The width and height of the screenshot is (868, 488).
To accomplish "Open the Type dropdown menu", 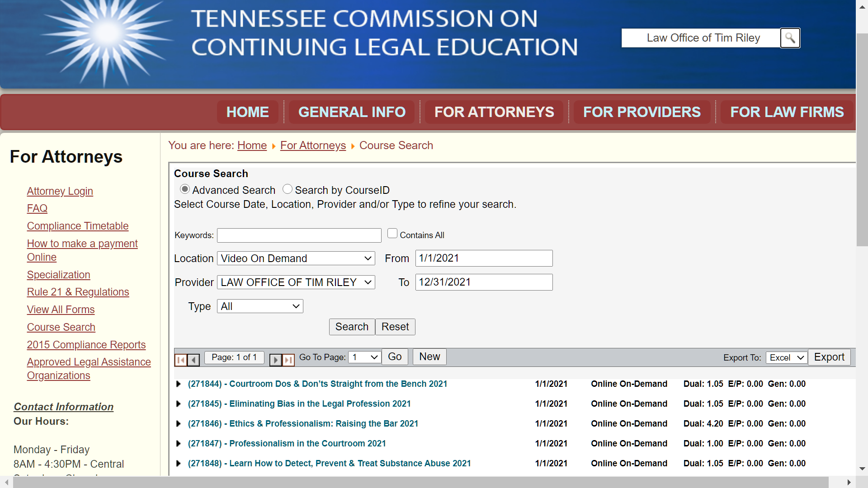I will coord(259,306).
